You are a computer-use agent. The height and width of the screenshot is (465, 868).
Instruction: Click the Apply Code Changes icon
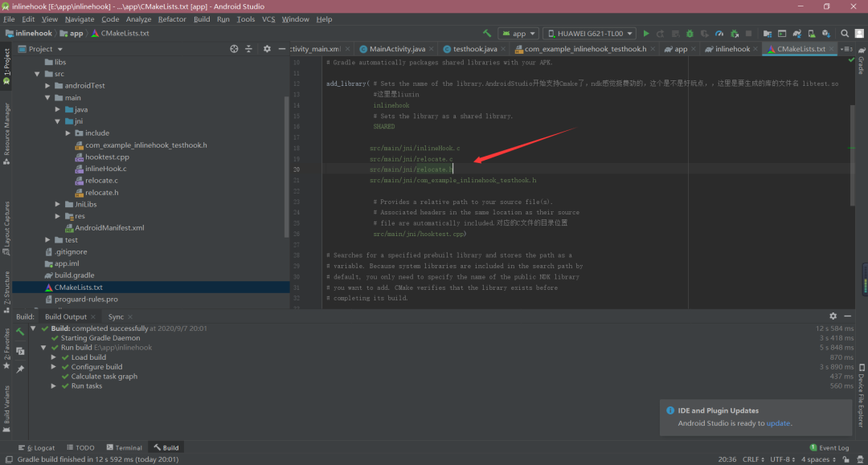point(675,34)
